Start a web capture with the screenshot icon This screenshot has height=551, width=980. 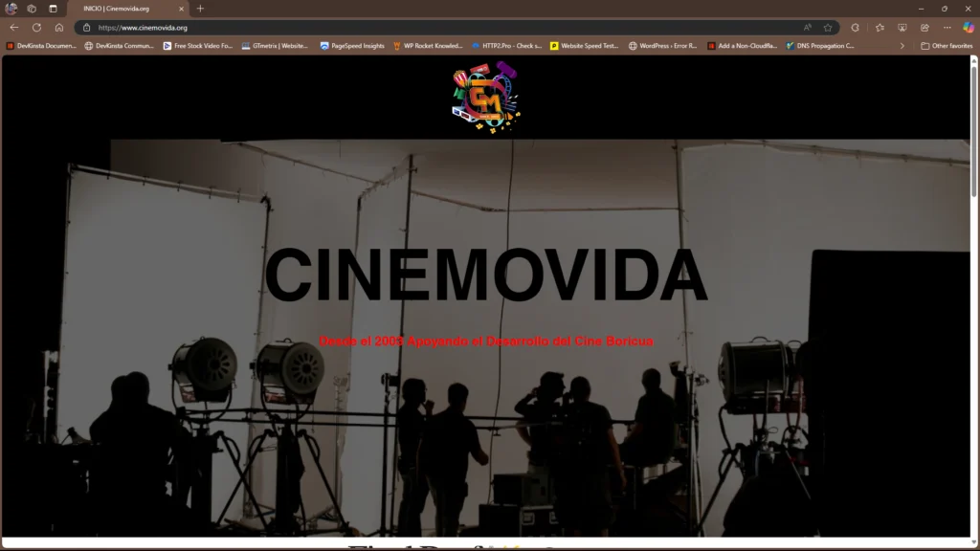coord(902,27)
